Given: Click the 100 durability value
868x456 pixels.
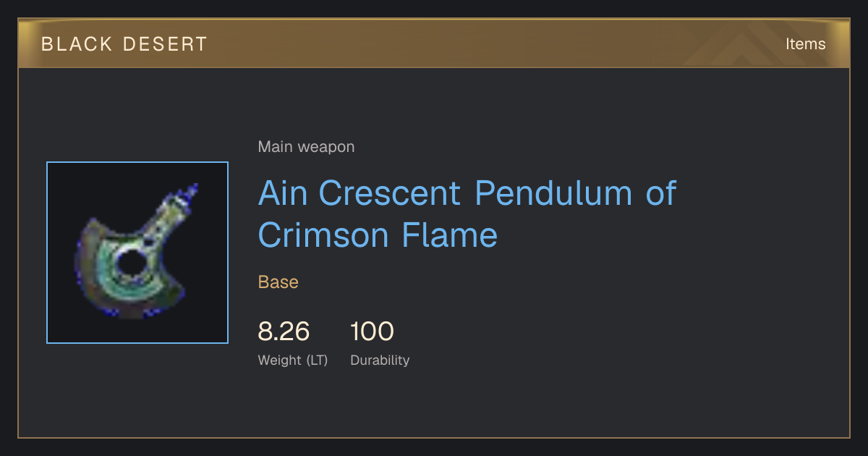Looking at the screenshot, I should pyautogui.click(x=372, y=332).
